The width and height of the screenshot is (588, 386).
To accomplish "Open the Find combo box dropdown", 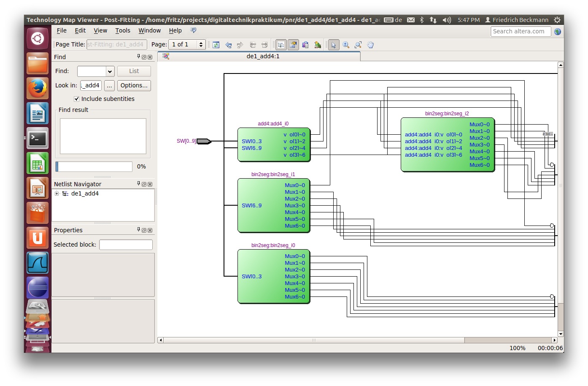I will [110, 71].
